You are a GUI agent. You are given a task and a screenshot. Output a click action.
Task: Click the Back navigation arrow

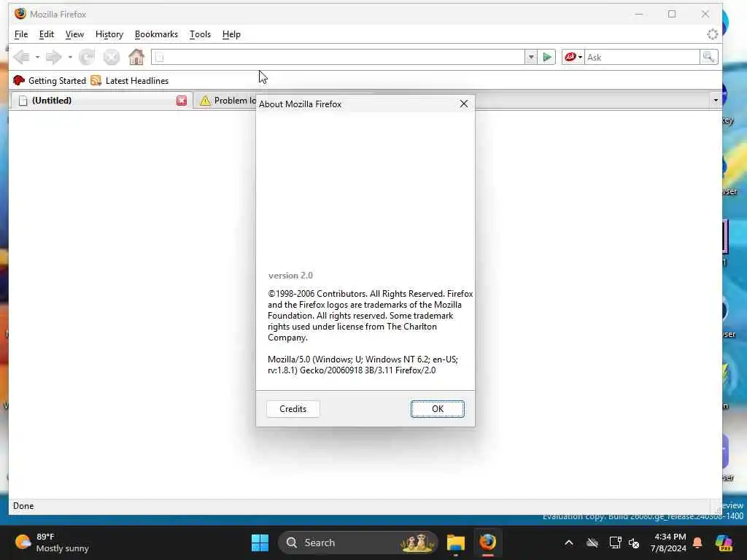(x=21, y=57)
